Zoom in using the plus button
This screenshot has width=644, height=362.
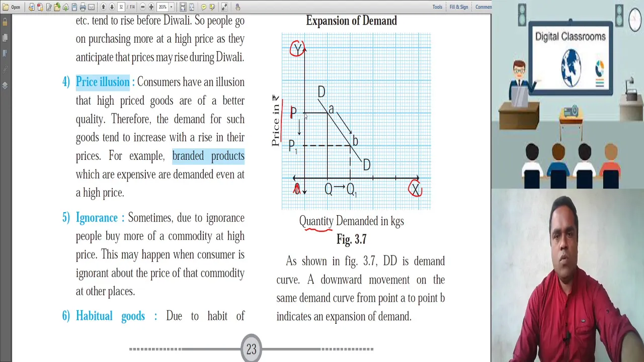tap(151, 7)
